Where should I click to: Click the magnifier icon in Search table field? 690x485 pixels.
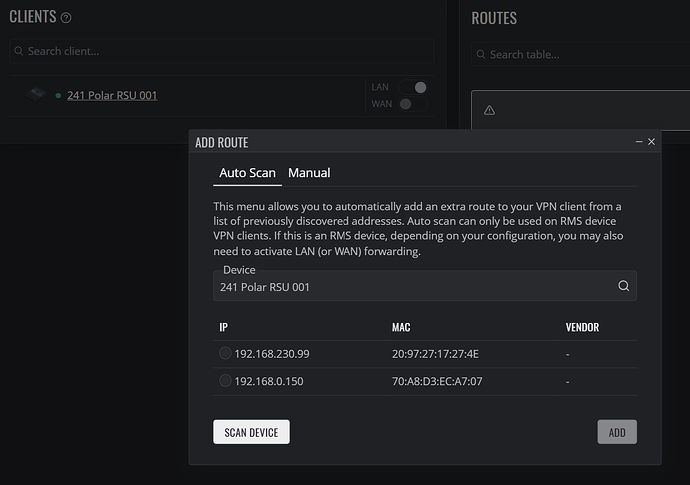481,54
